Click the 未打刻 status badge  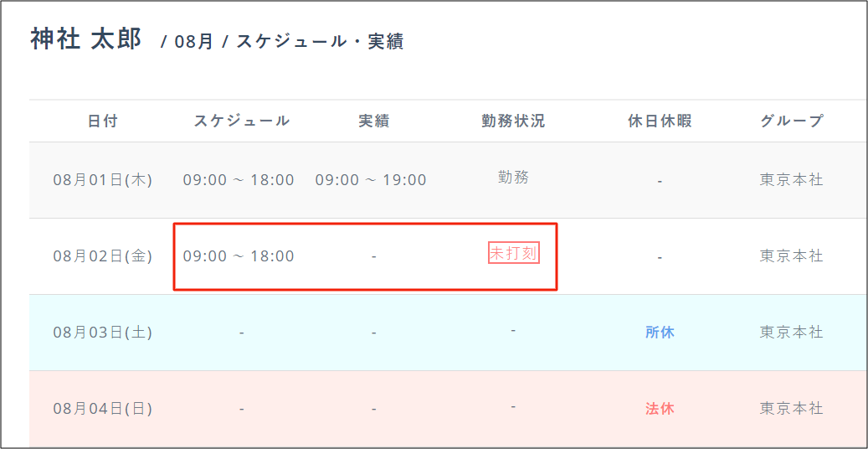click(x=513, y=253)
